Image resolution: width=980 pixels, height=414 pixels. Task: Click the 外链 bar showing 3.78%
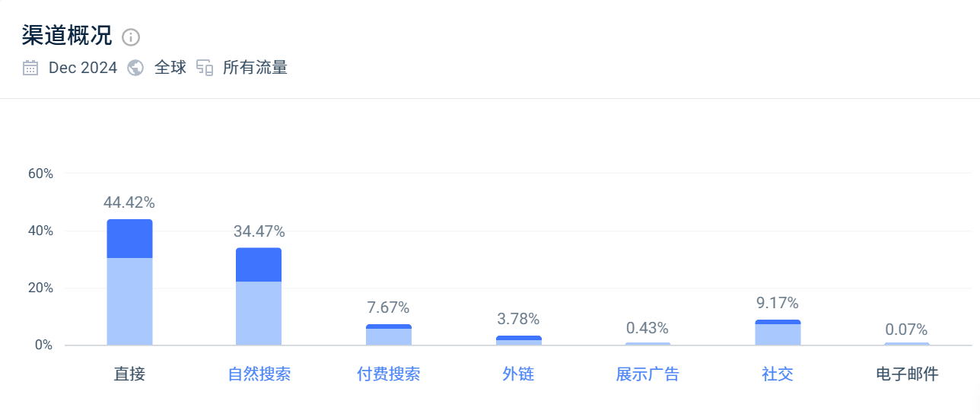(518, 341)
